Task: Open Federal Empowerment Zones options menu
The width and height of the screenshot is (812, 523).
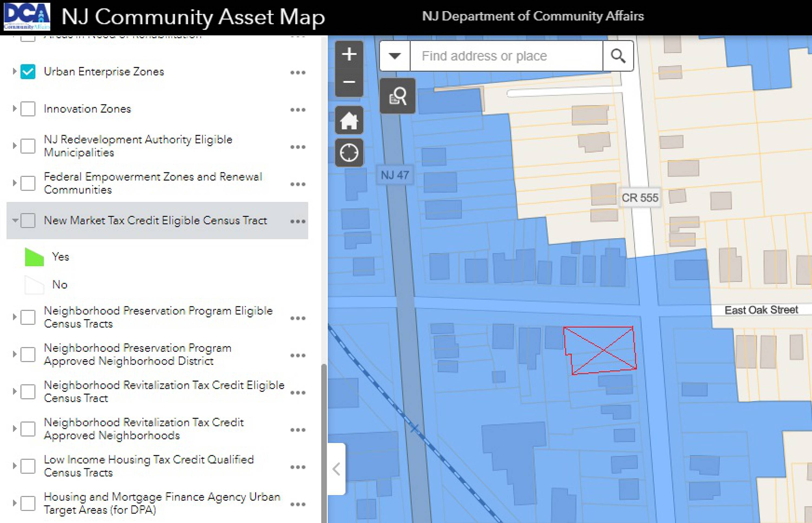Action: point(298,184)
